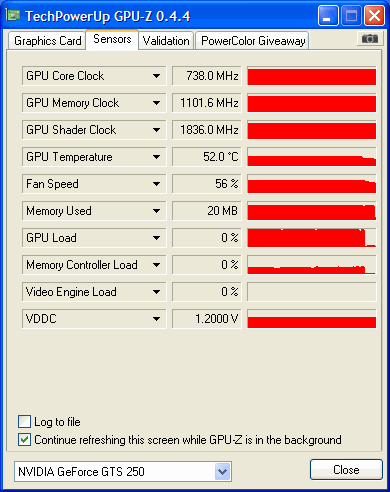Open the GPU Core Clock sensor dropdown
The image size is (390, 492).
point(156,76)
